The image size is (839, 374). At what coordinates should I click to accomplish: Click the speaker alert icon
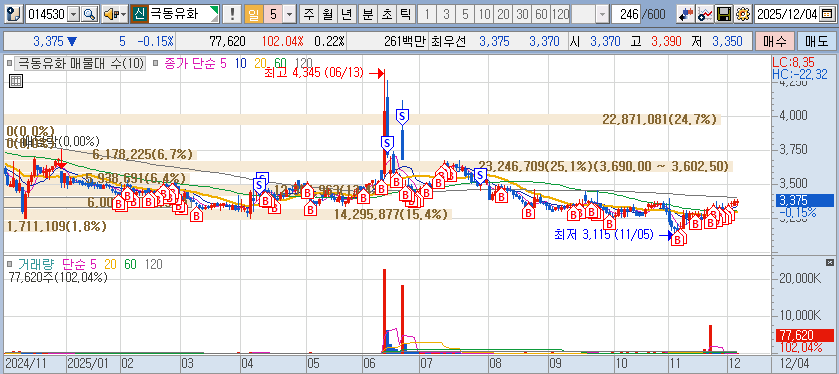point(110,14)
